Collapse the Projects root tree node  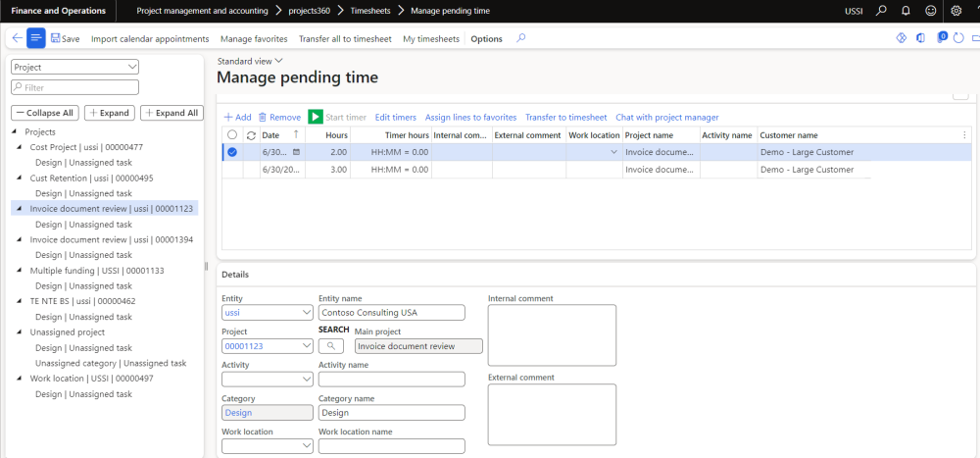(x=15, y=132)
